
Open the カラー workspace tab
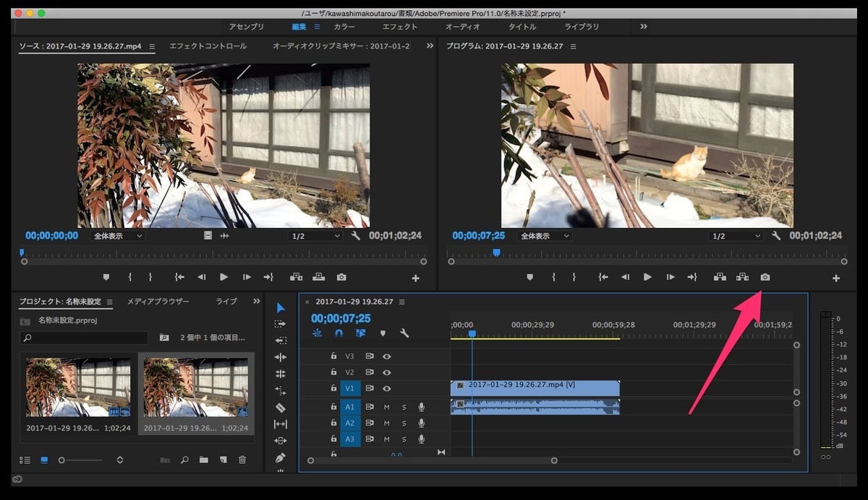pos(344,26)
